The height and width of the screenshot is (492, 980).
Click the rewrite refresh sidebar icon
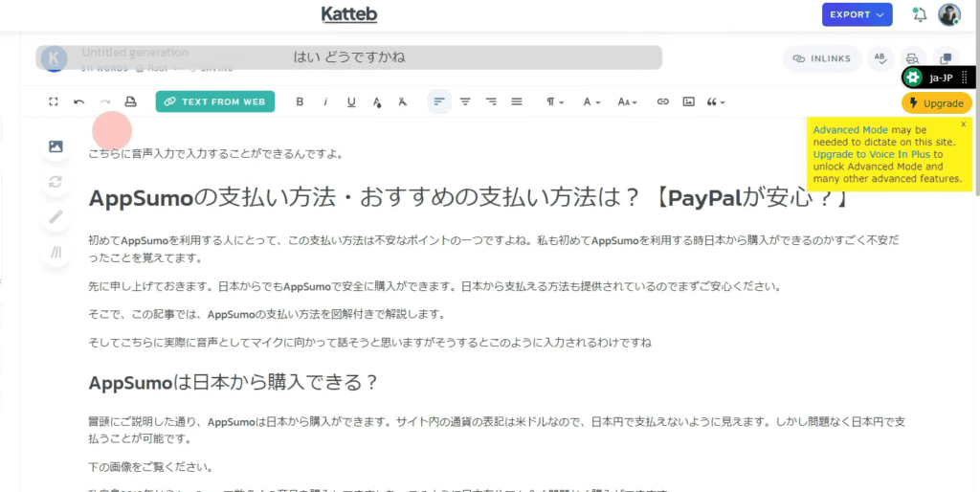click(56, 182)
